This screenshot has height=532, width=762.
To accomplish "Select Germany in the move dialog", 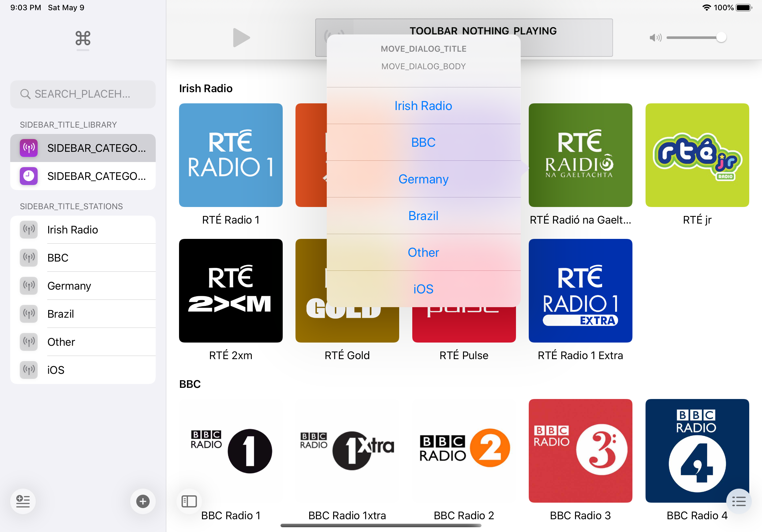I will (423, 179).
